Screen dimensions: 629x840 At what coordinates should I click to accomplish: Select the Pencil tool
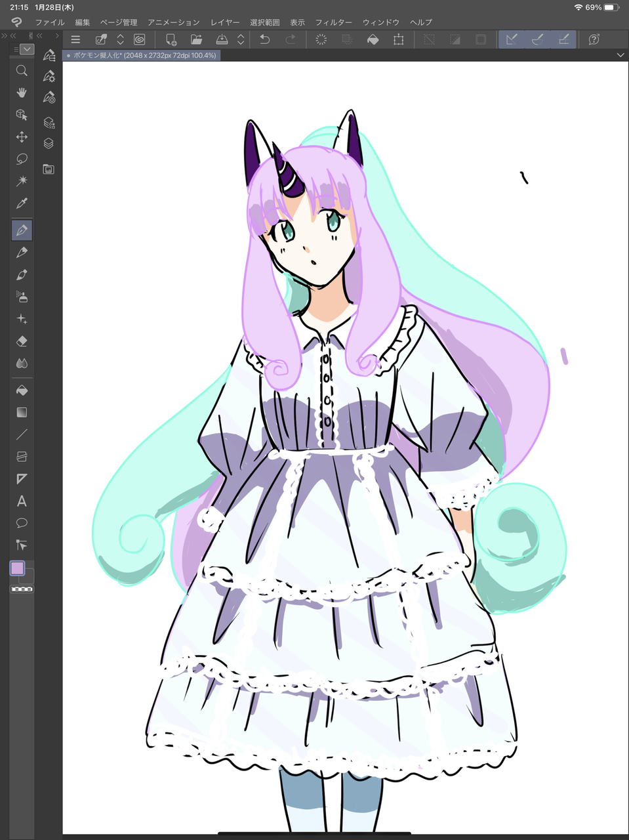coord(22,253)
